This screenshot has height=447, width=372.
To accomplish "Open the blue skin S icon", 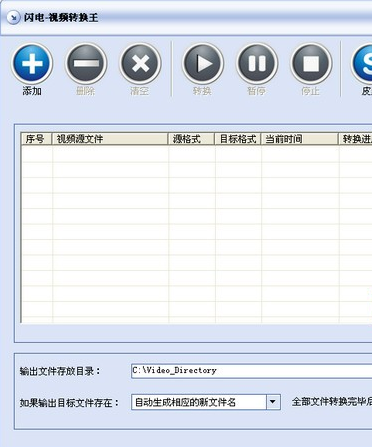I will coord(362,63).
